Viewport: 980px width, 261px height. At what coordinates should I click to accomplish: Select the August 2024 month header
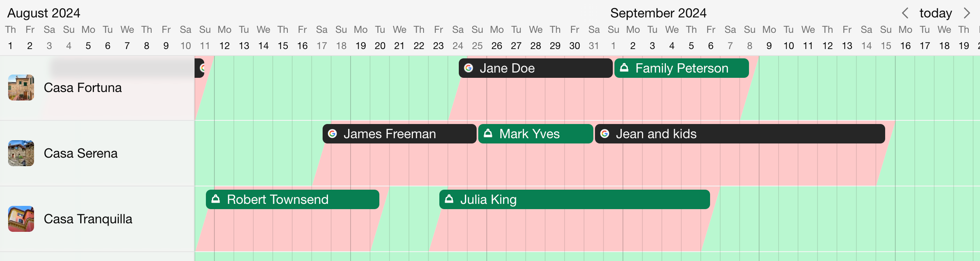tap(44, 13)
